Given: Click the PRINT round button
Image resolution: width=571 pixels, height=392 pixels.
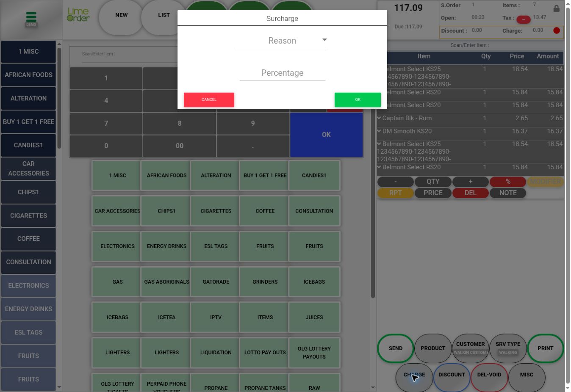Looking at the screenshot, I should tap(546, 348).
